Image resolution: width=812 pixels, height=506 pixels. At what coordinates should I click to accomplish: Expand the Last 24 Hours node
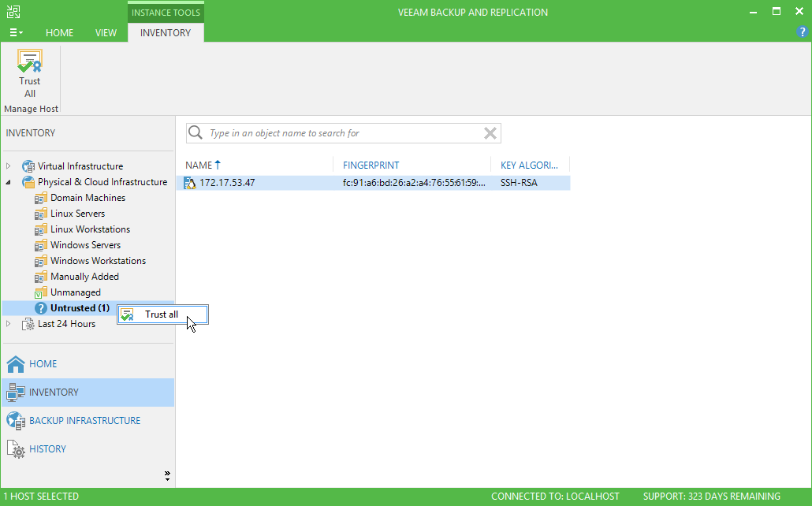click(9, 324)
